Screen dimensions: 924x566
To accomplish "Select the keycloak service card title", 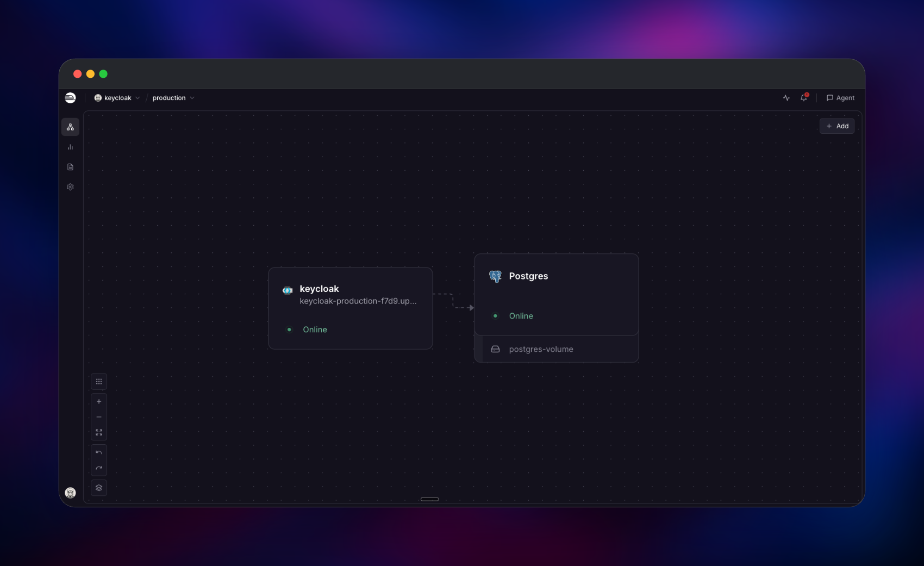I will coord(319,289).
